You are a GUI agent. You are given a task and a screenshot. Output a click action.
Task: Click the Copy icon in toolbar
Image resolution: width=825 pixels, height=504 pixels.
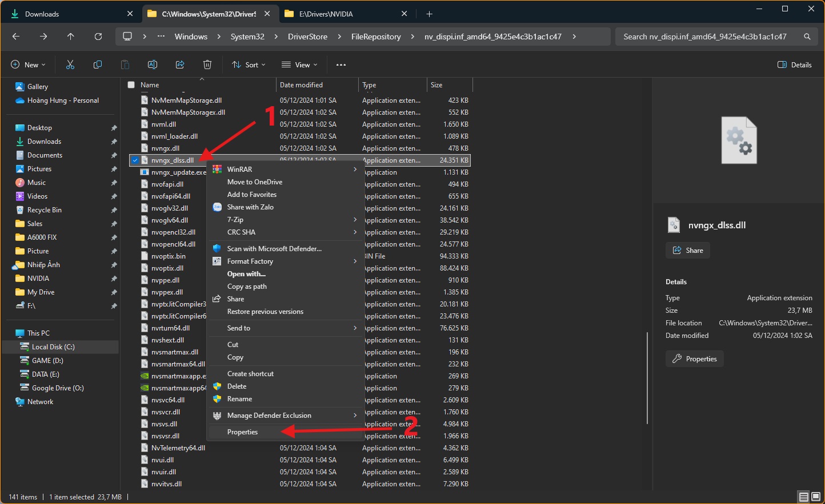(x=98, y=65)
